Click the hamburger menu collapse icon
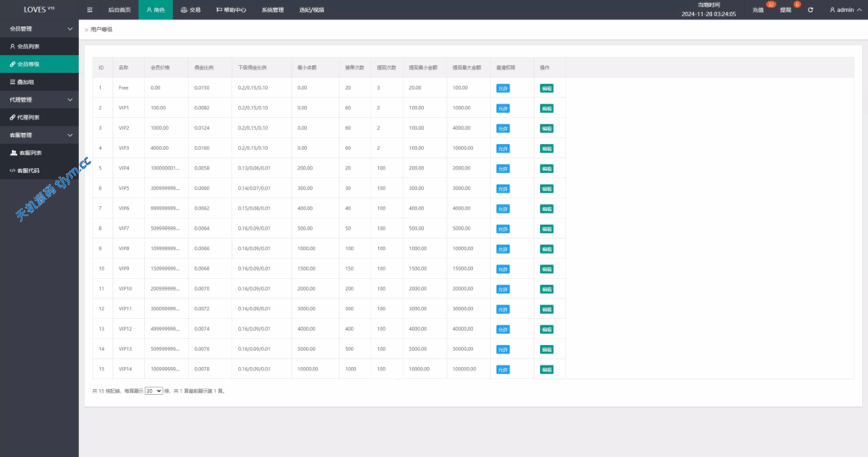Screen dimensions: 868x457 91,9
